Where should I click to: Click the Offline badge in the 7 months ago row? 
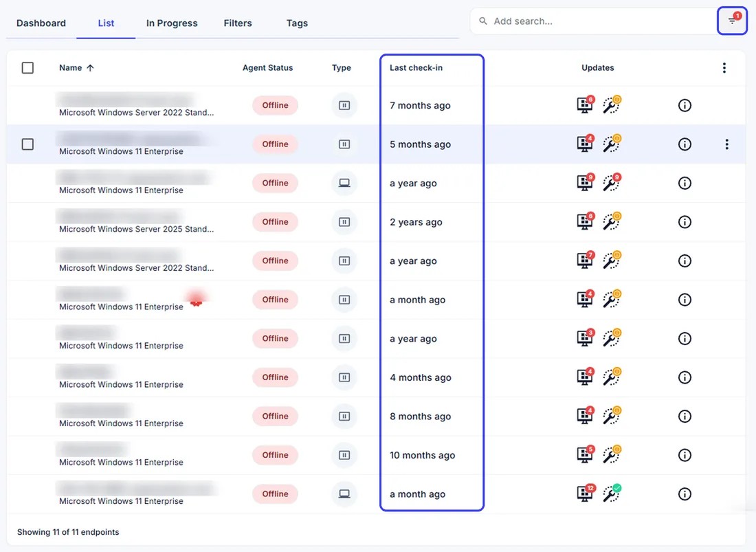click(x=275, y=105)
